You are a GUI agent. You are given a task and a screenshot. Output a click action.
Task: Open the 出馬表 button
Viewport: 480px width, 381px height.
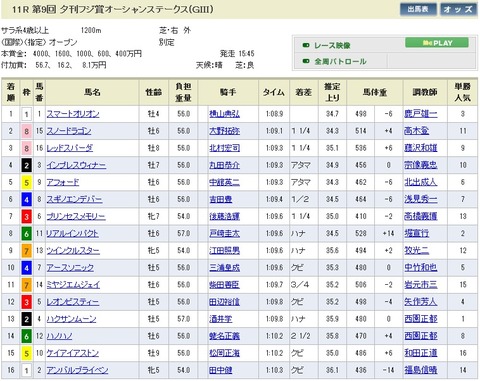[x=418, y=9]
